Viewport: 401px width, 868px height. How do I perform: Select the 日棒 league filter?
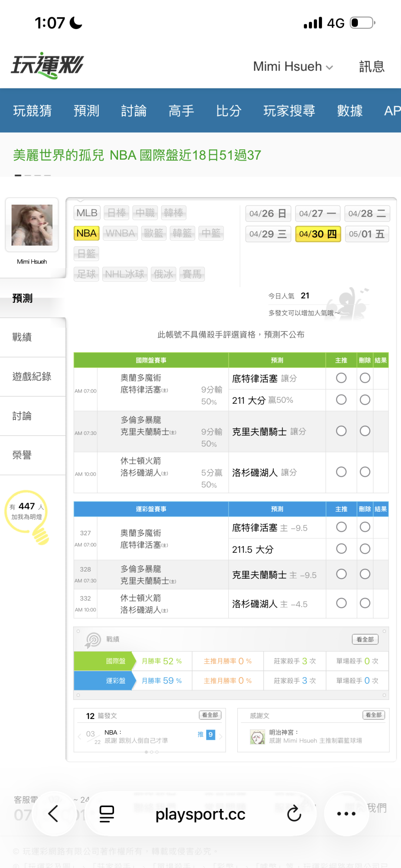117,213
